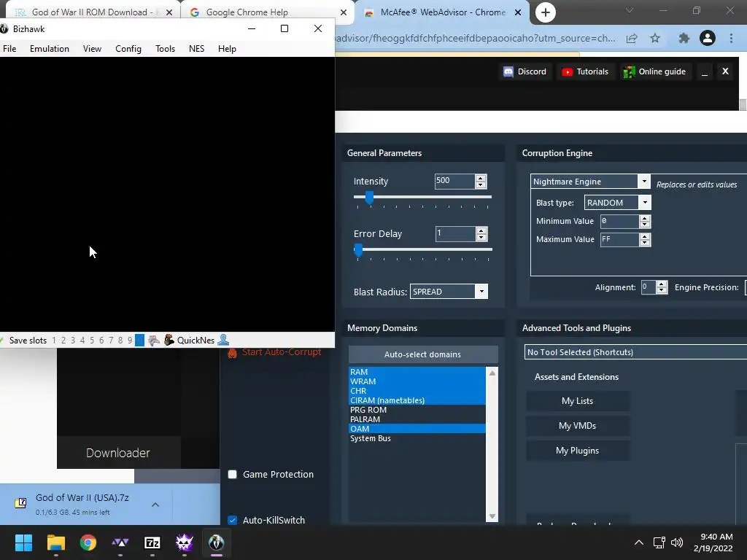This screenshot has height=560, width=747.
Task: Expand the download item options chevron
Action: [x=155, y=505]
